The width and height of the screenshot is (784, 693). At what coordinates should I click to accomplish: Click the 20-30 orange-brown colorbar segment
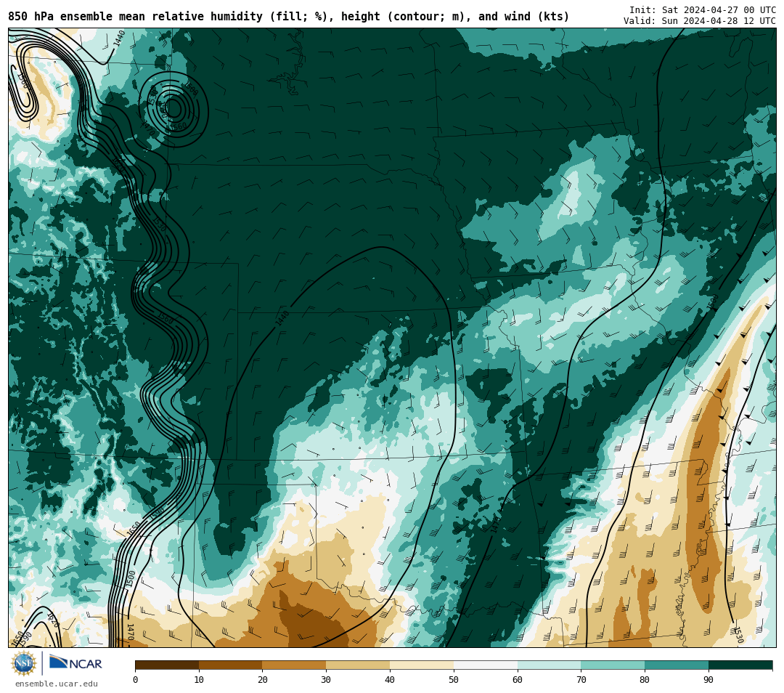coord(294,665)
